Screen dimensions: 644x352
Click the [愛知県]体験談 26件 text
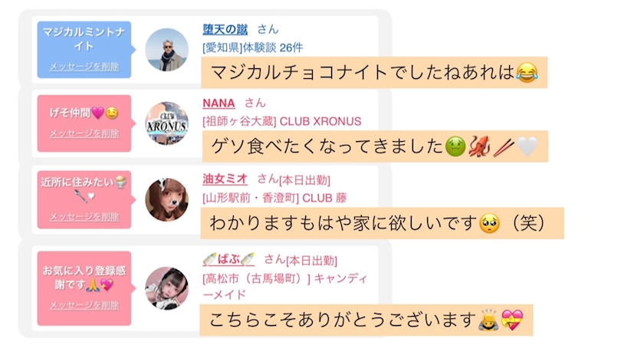tap(252, 48)
